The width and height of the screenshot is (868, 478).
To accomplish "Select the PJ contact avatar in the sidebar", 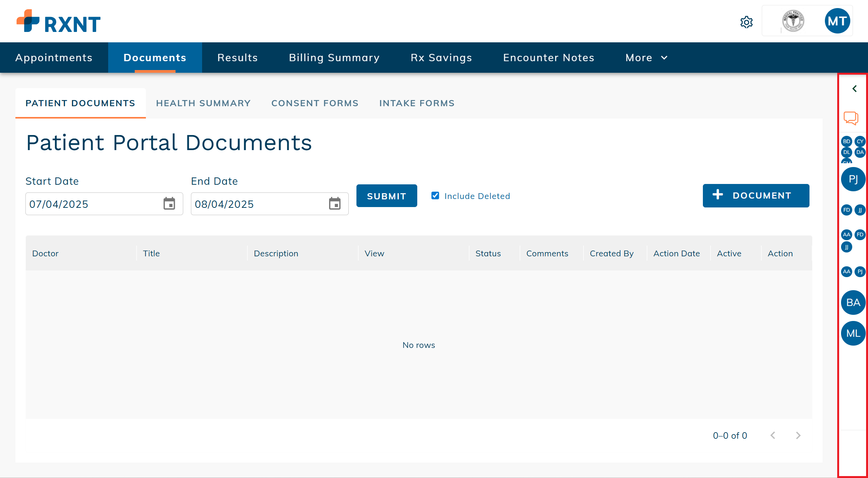I will click(x=853, y=179).
